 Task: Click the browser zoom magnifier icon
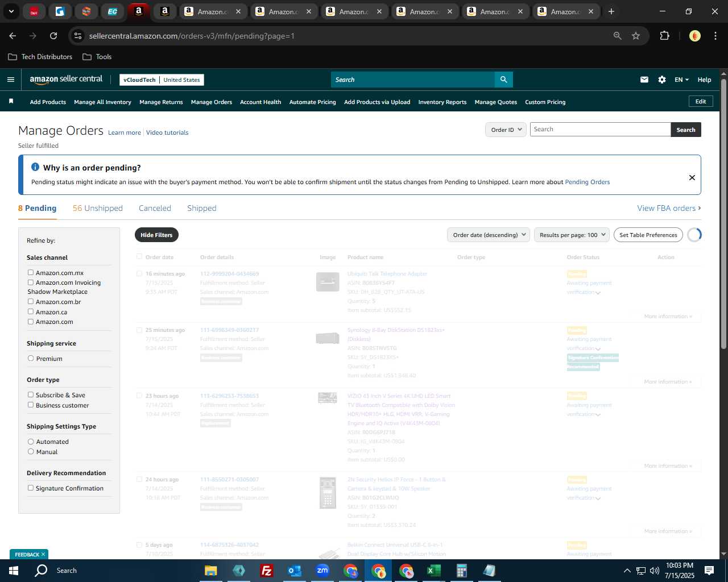pos(618,36)
